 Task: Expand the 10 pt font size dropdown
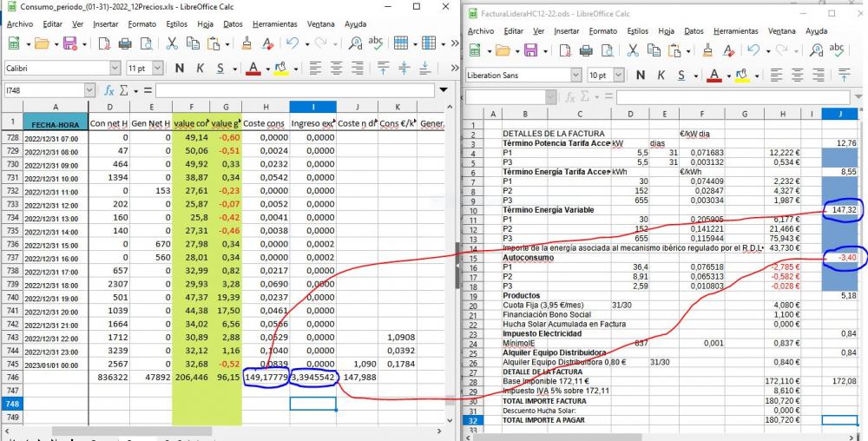click(619, 76)
